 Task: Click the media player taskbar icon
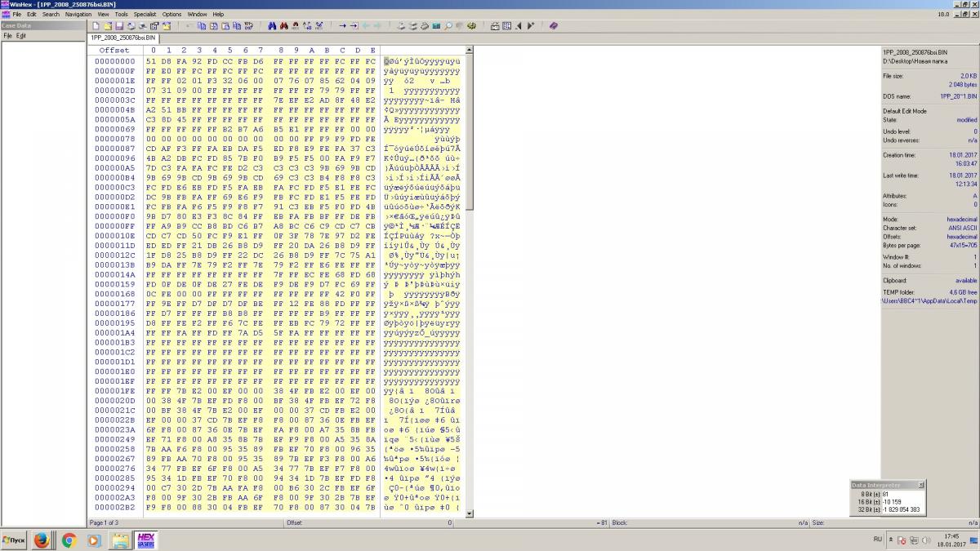coord(94,540)
